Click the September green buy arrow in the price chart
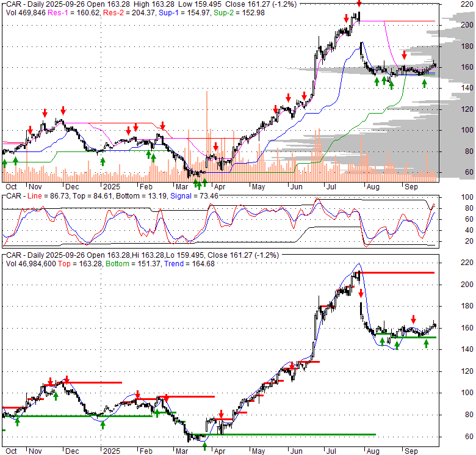The width and height of the screenshot is (476, 455). (424, 83)
